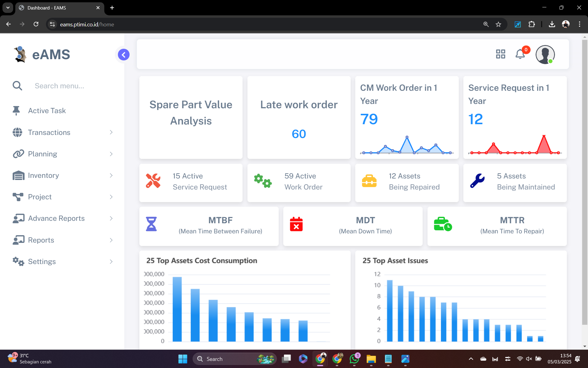Click the green gears Active Work Order icon

tap(262, 181)
